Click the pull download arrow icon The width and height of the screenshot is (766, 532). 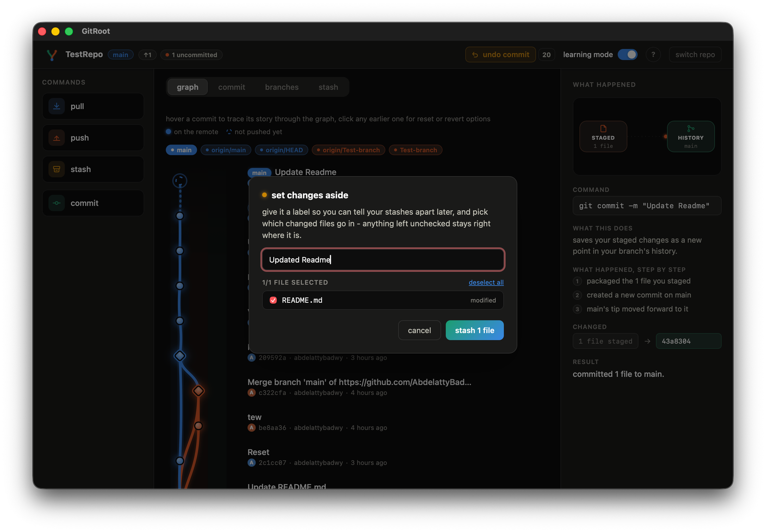pyautogui.click(x=56, y=106)
